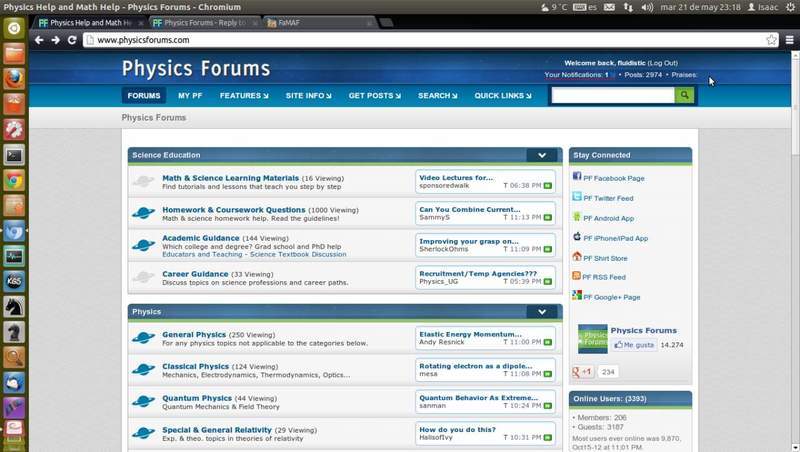The width and height of the screenshot is (800, 452).
Task: Click the keyboard layout es indicator
Action: pyautogui.click(x=585, y=7)
